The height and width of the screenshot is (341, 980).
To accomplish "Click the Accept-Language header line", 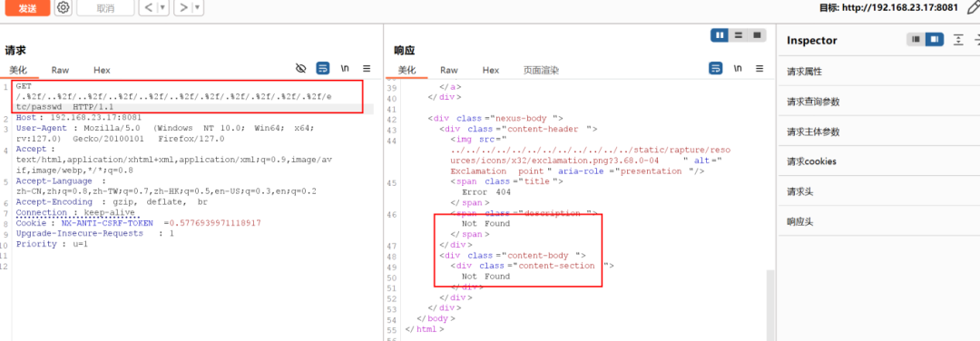I will (166, 186).
